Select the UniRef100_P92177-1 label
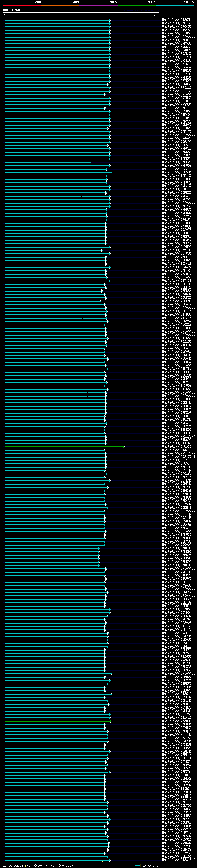This screenshot has width=197, height=868. pyautogui.click(x=179, y=457)
